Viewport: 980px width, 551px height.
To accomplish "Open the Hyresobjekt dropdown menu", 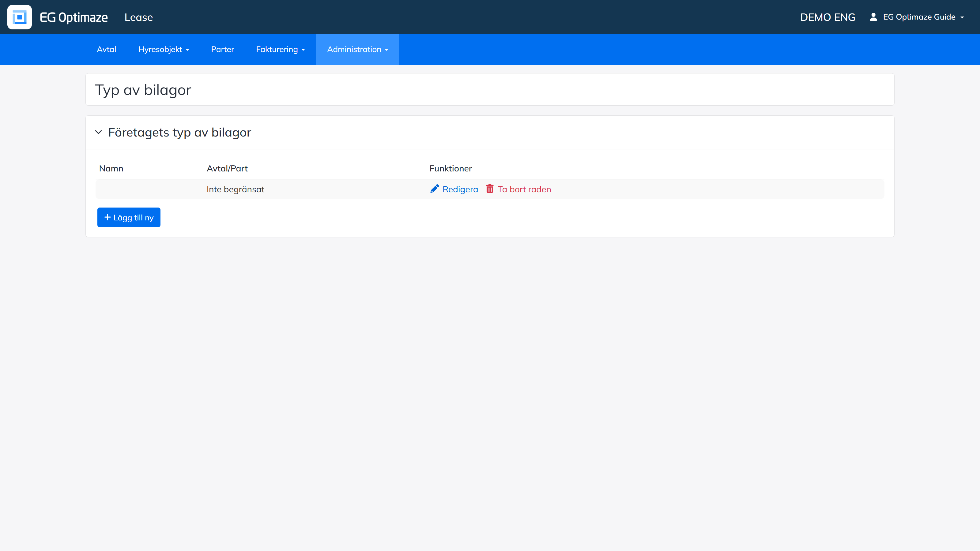I will [164, 49].
